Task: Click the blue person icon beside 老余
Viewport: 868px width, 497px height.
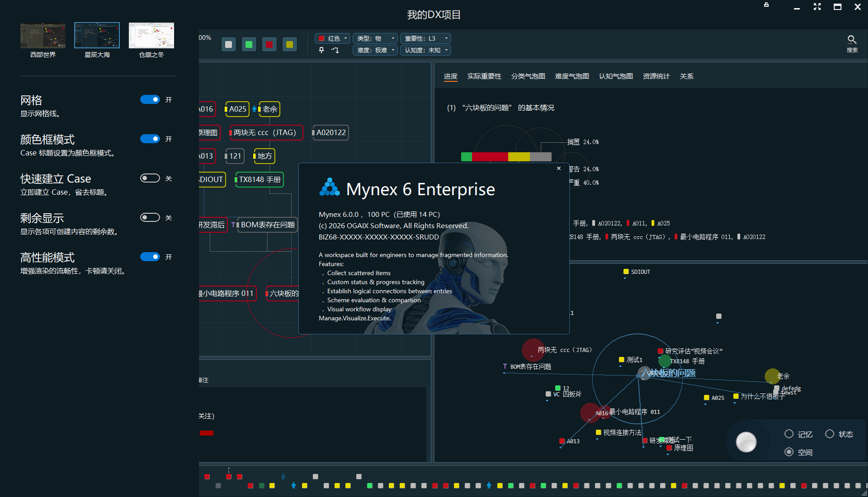Action: (254, 109)
